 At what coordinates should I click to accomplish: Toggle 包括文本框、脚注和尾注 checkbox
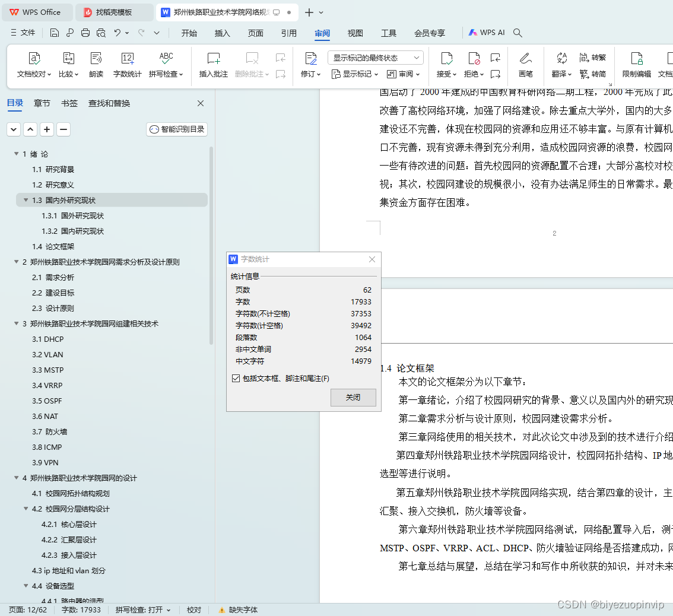(236, 378)
